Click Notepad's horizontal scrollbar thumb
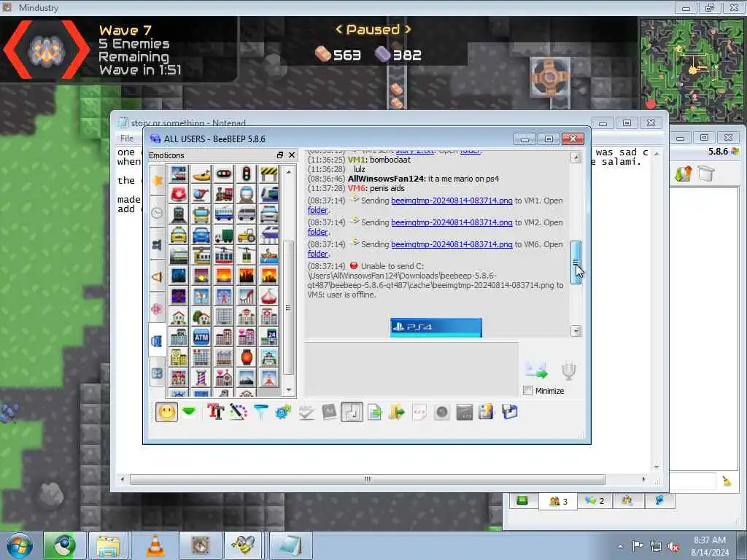747x560 pixels. (x=368, y=479)
